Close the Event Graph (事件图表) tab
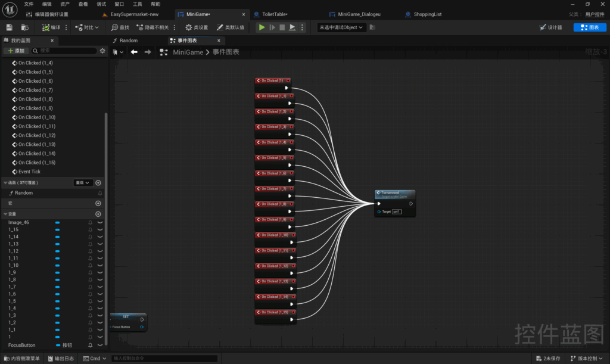 [219, 41]
